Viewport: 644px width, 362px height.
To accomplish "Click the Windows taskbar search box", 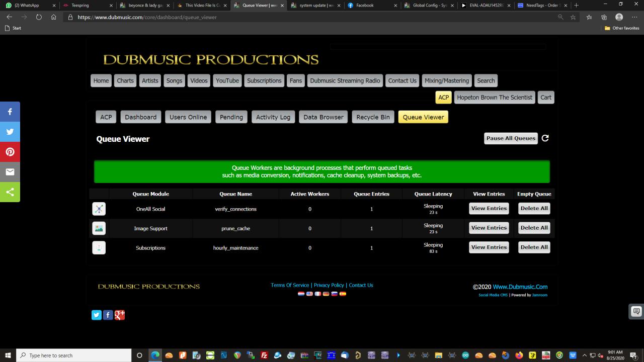I will (75, 355).
